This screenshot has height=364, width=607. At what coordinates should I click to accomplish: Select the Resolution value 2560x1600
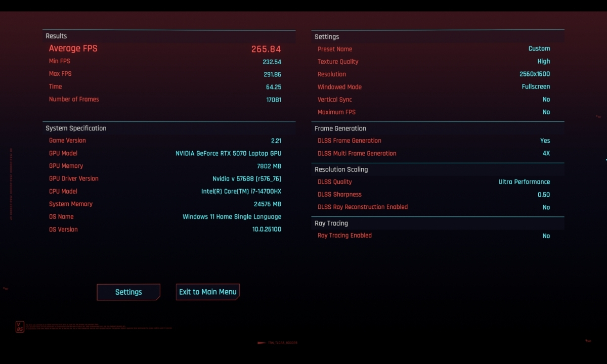pyautogui.click(x=535, y=74)
